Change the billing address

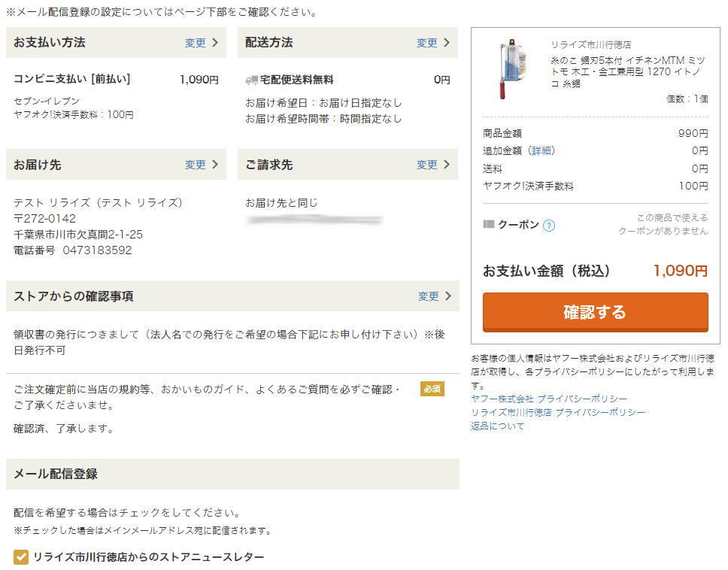(x=427, y=165)
